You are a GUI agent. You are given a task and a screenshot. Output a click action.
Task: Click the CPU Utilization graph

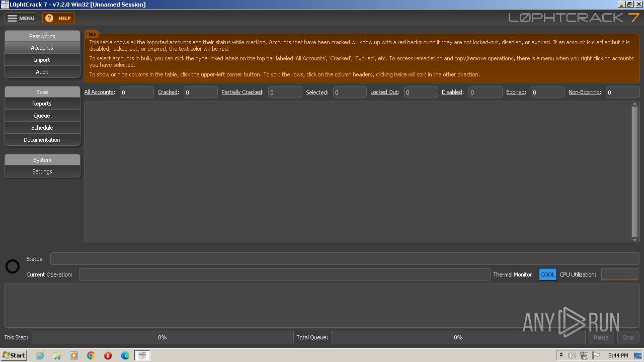(620, 275)
